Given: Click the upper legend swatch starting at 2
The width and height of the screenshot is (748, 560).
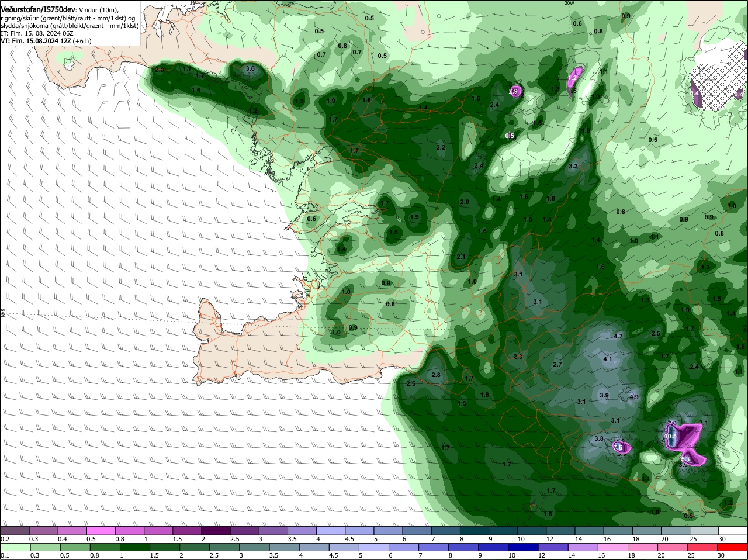Looking at the screenshot, I should pos(217,530).
